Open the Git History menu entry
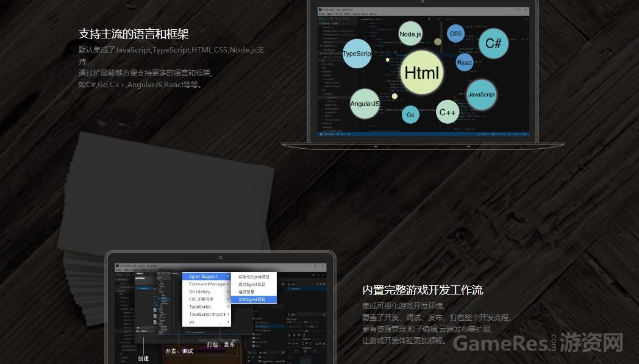The image size is (639, 364). coord(207,291)
